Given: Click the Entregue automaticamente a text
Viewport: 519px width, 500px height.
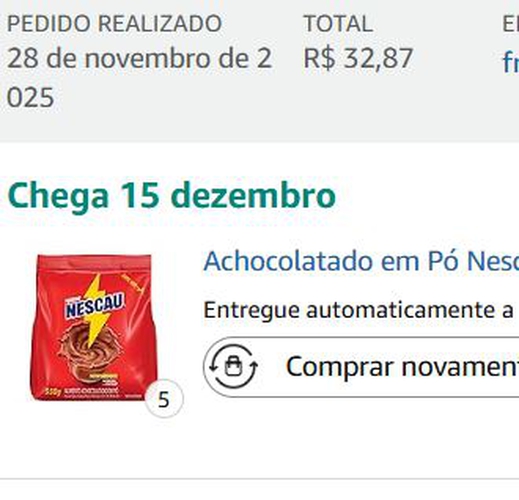Looking at the screenshot, I should tap(359, 310).
